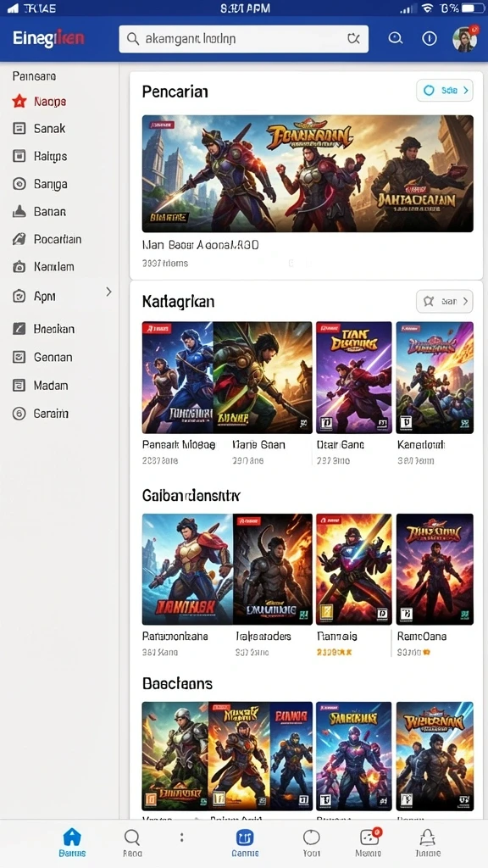Switch to the Games tab in bottom bar
The image size is (488, 868).
click(x=245, y=842)
